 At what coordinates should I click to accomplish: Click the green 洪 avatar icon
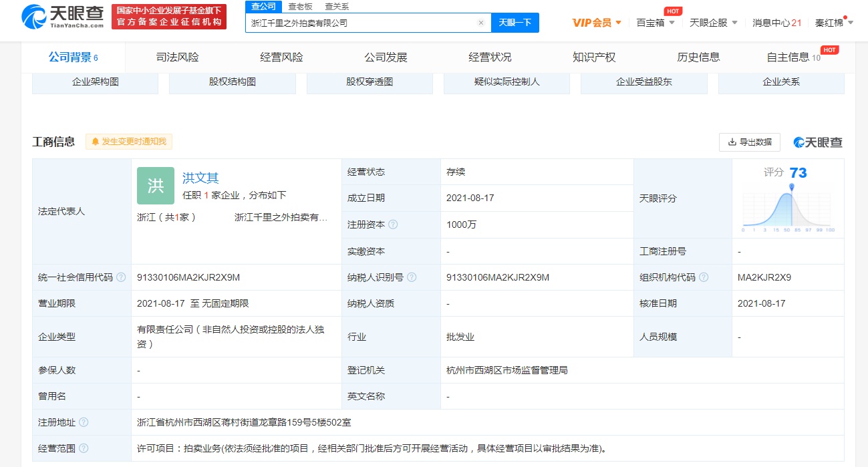pos(156,186)
